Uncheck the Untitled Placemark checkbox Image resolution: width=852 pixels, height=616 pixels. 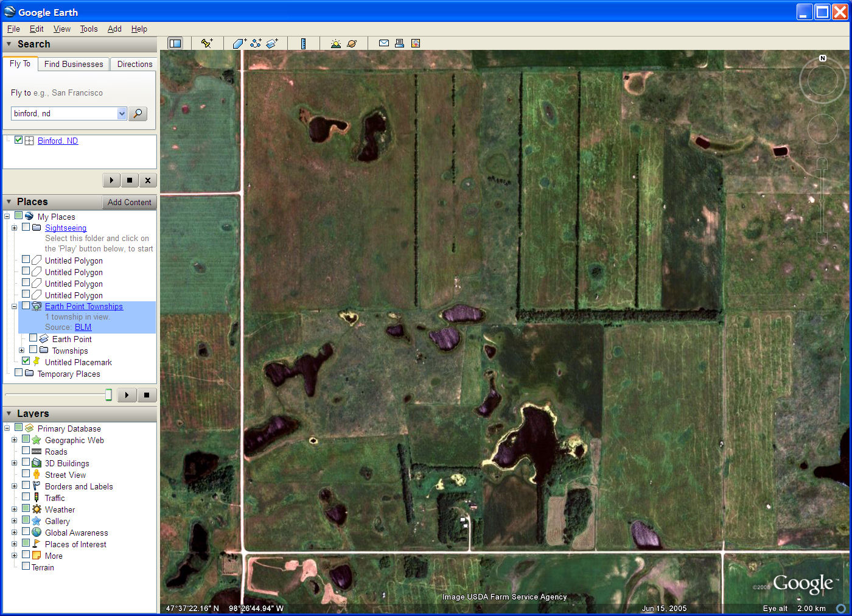(26, 361)
